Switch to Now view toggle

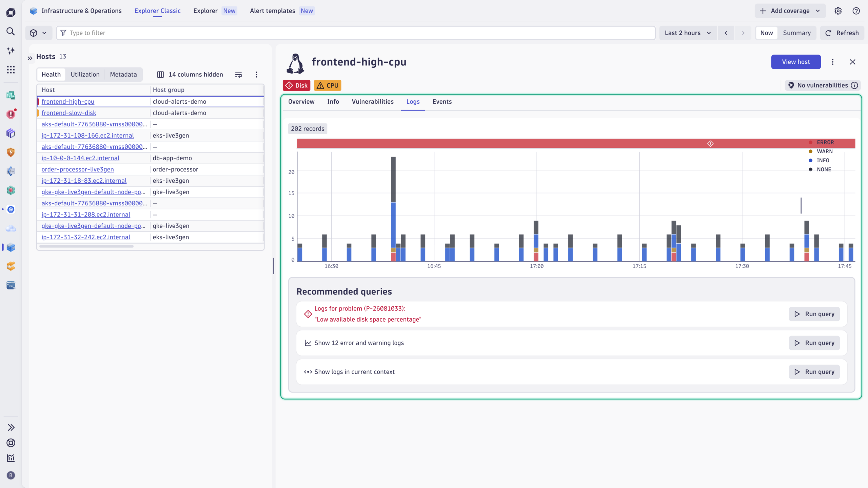coord(767,33)
